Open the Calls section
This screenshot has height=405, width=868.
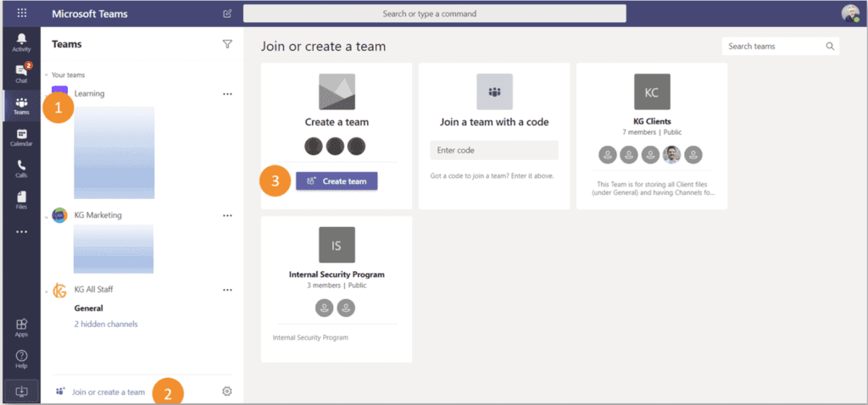point(21,169)
